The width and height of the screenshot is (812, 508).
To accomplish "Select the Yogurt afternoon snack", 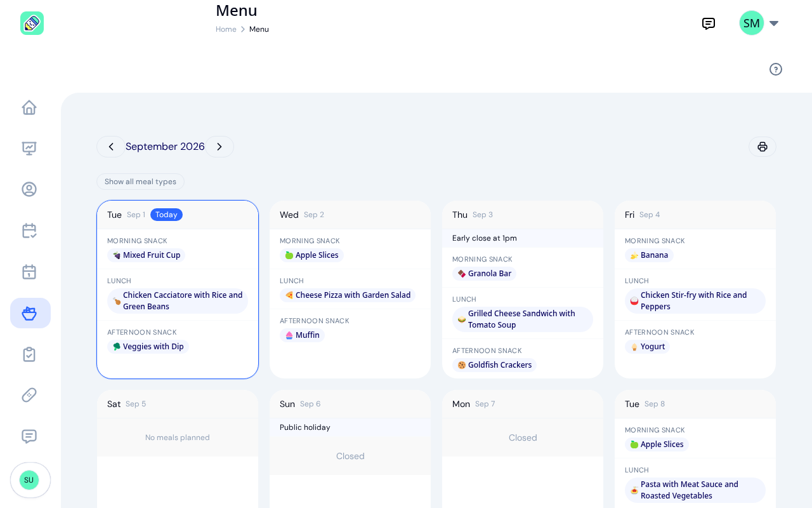I will [647, 347].
